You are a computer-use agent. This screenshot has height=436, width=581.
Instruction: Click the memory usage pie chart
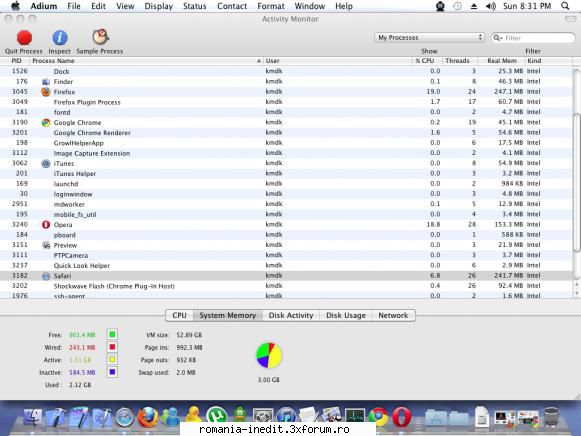tap(269, 355)
